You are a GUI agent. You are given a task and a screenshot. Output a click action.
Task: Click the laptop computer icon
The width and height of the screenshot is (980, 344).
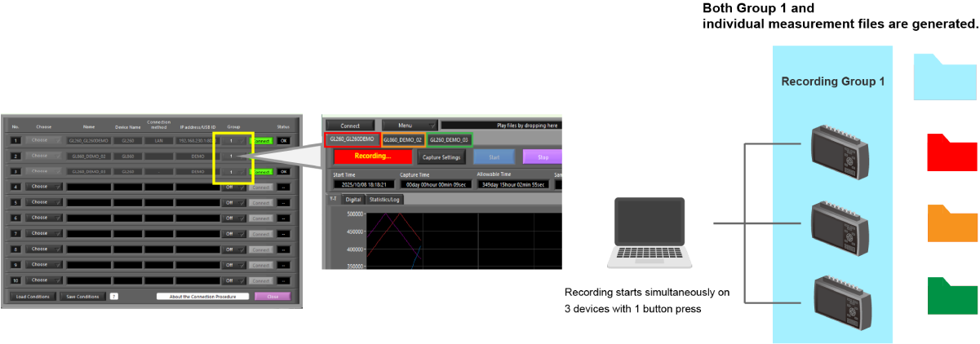point(650,236)
